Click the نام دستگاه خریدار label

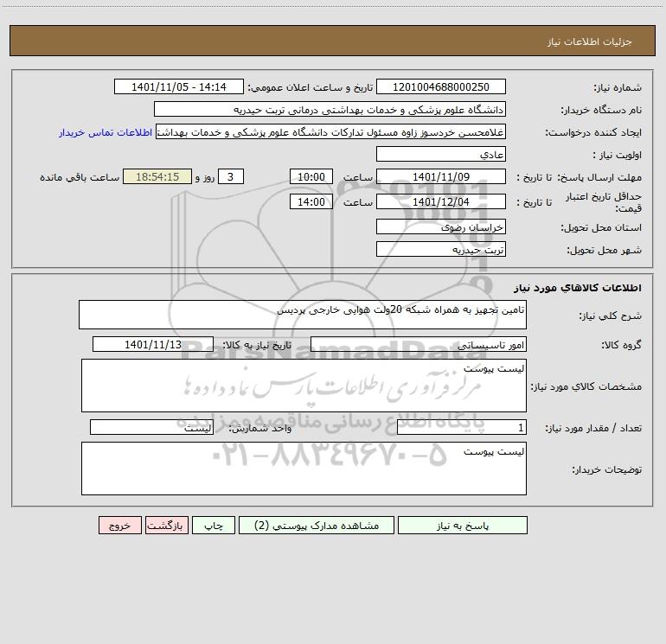coord(601,110)
